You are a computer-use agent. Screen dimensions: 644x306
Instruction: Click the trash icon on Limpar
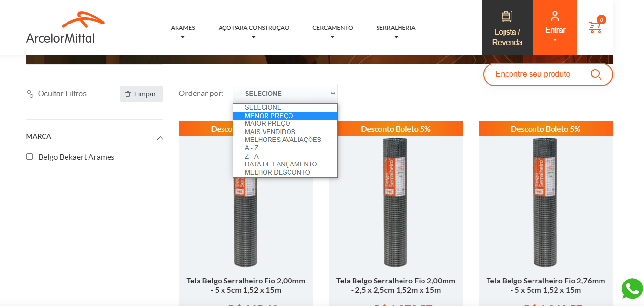[x=128, y=94]
